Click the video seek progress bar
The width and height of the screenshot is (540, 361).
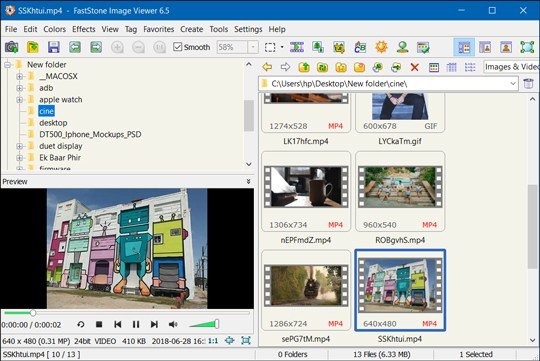(x=127, y=313)
